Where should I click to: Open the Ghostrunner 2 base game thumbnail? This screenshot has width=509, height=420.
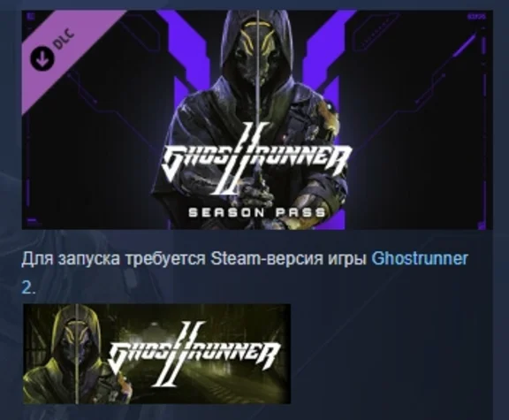pyautogui.click(x=156, y=354)
